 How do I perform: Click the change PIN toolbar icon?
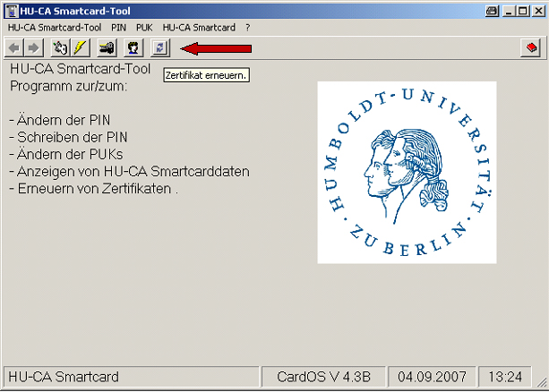click(x=61, y=47)
